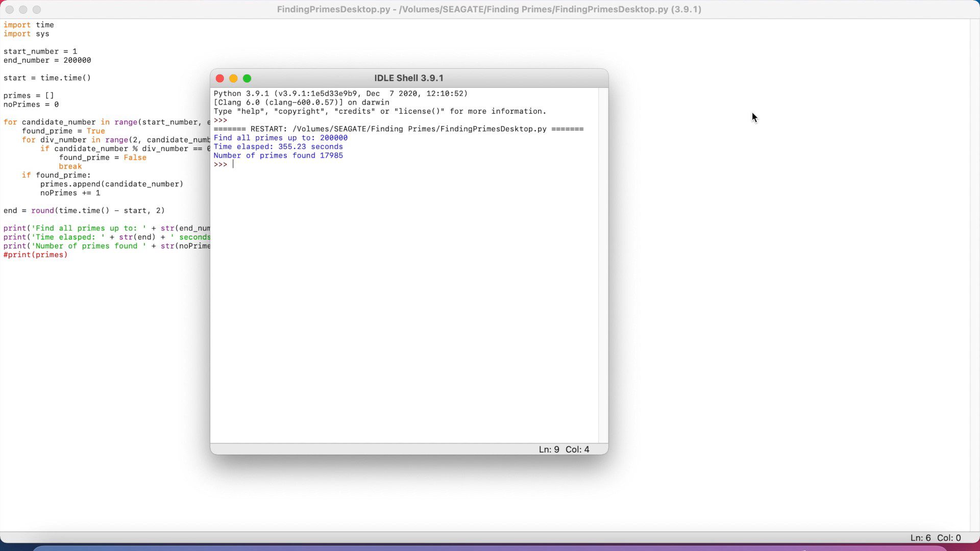Click the editor window's gray minimize button
The image size is (980, 551).
tap(23, 10)
